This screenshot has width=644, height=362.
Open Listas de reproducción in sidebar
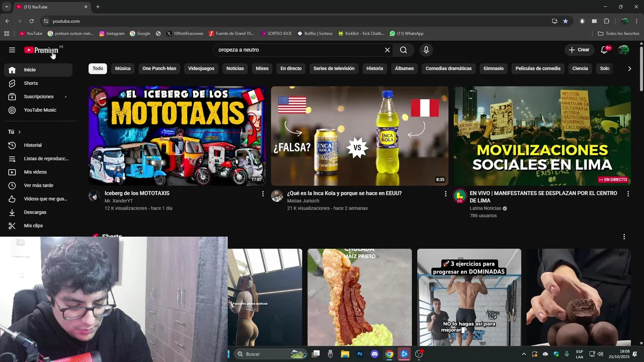[38, 158]
